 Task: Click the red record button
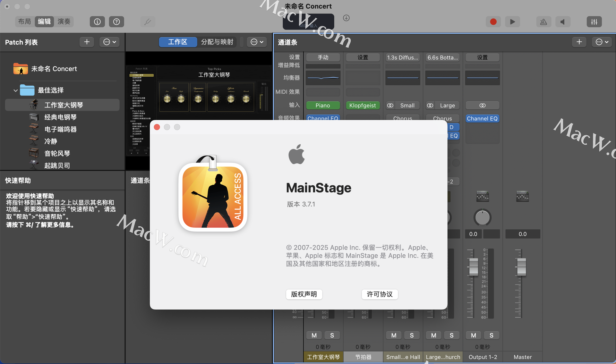tap(493, 21)
